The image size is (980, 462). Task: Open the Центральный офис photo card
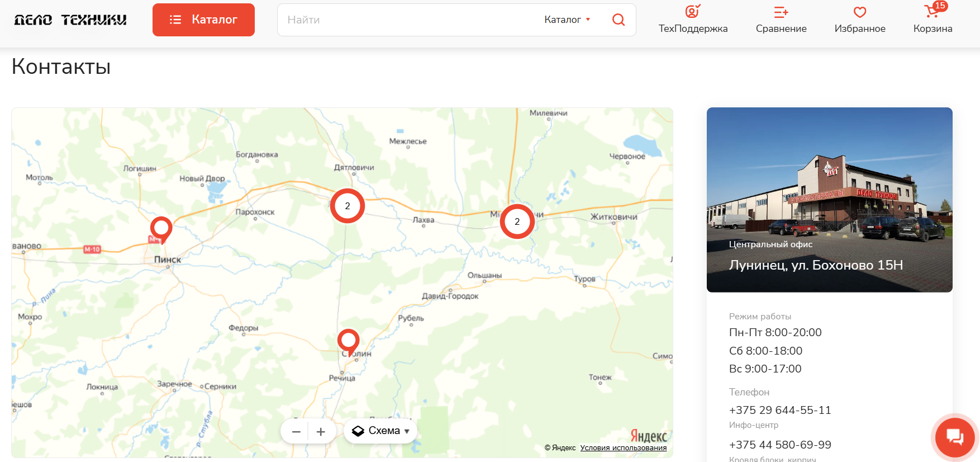coord(830,200)
